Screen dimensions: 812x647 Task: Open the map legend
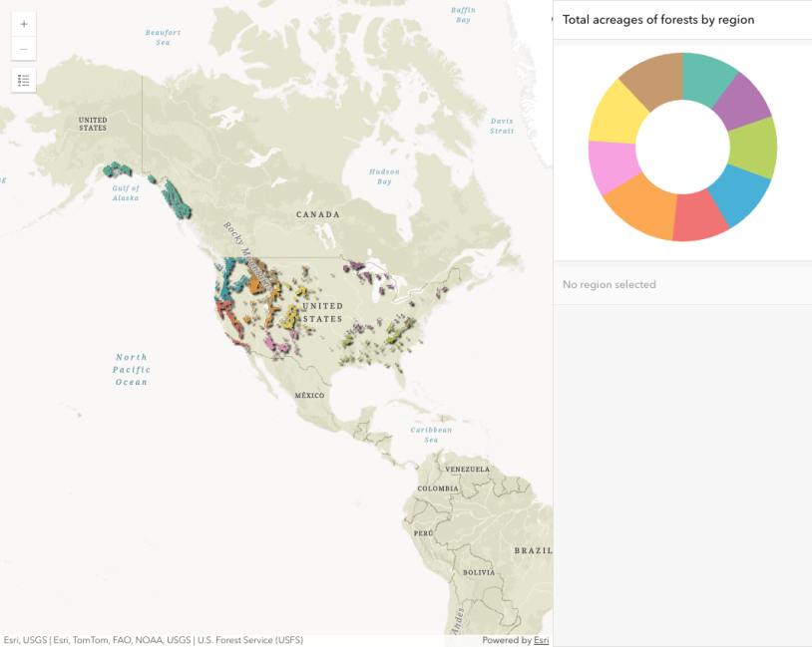pyautogui.click(x=24, y=81)
